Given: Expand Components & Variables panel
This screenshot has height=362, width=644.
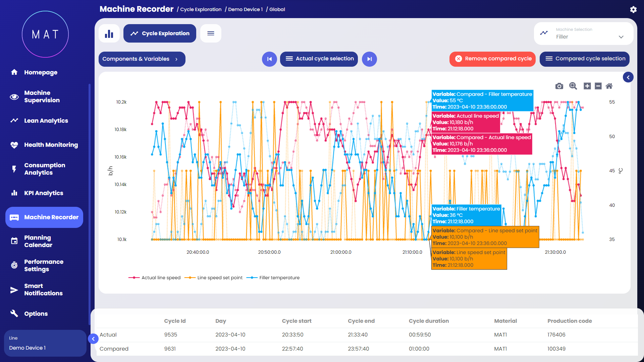Looking at the screenshot, I should pyautogui.click(x=142, y=59).
